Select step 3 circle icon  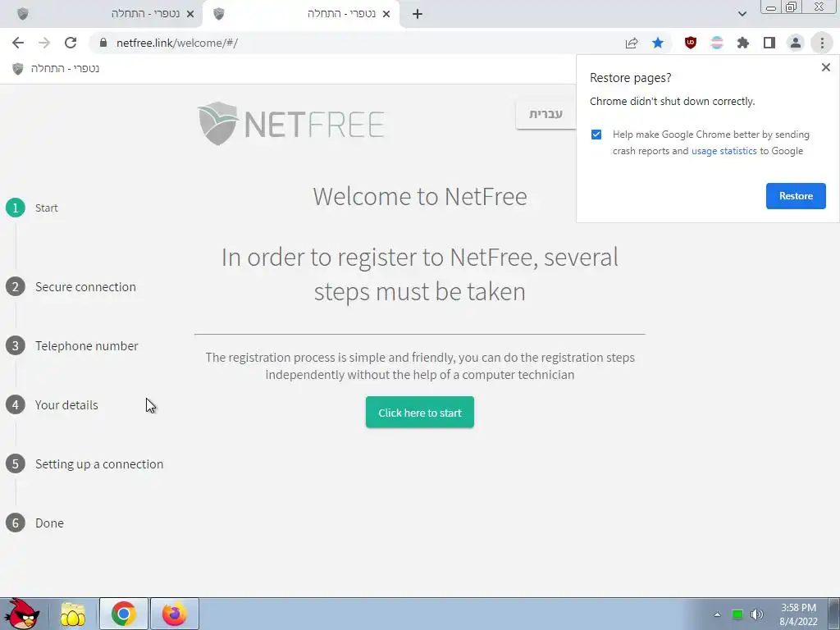pyautogui.click(x=16, y=346)
